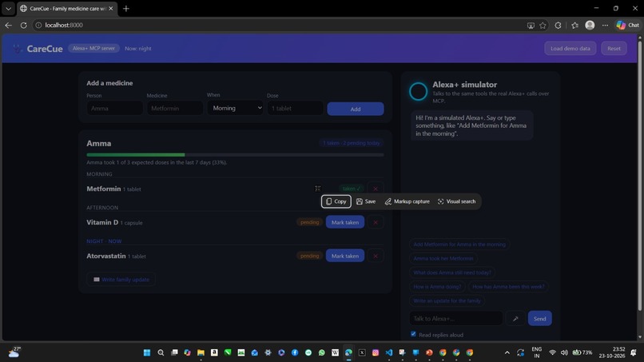This screenshot has width=644, height=362.
Task: Send the Alexa+ message
Action: (x=539, y=318)
